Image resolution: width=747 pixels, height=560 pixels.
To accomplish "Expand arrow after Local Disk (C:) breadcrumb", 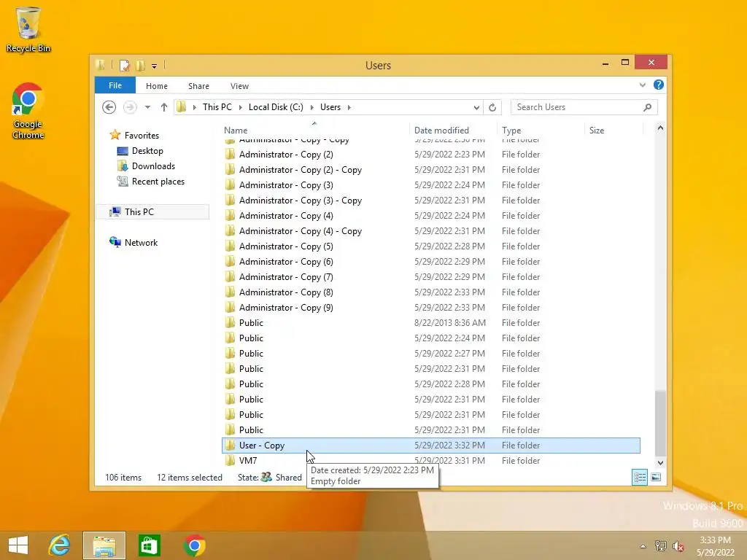I will pos(312,108).
